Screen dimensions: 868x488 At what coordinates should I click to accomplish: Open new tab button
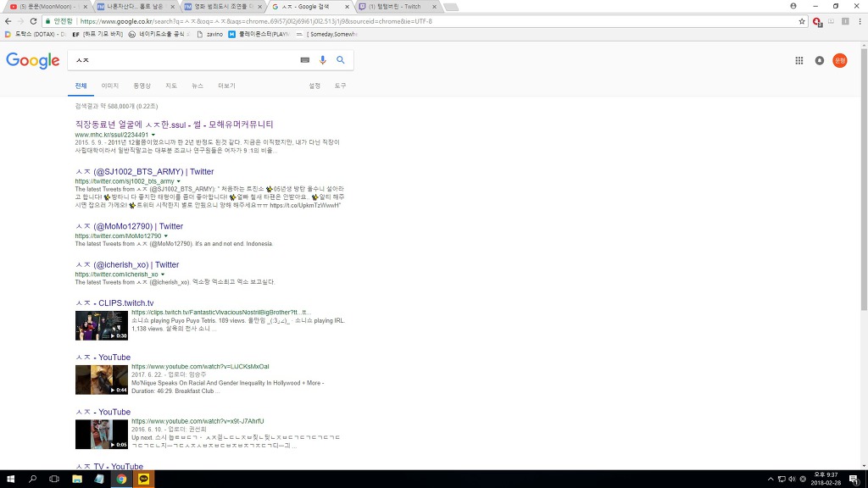point(451,7)
